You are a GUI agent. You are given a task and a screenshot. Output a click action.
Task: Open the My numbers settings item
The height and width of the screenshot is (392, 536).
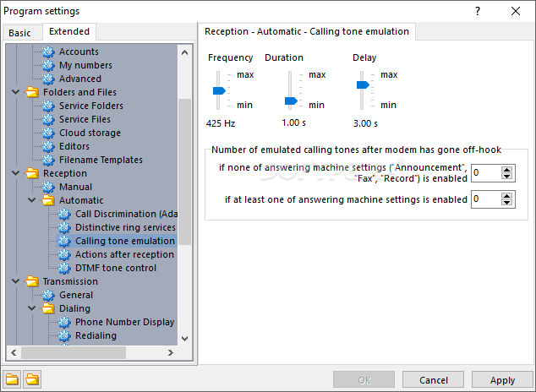85,65
